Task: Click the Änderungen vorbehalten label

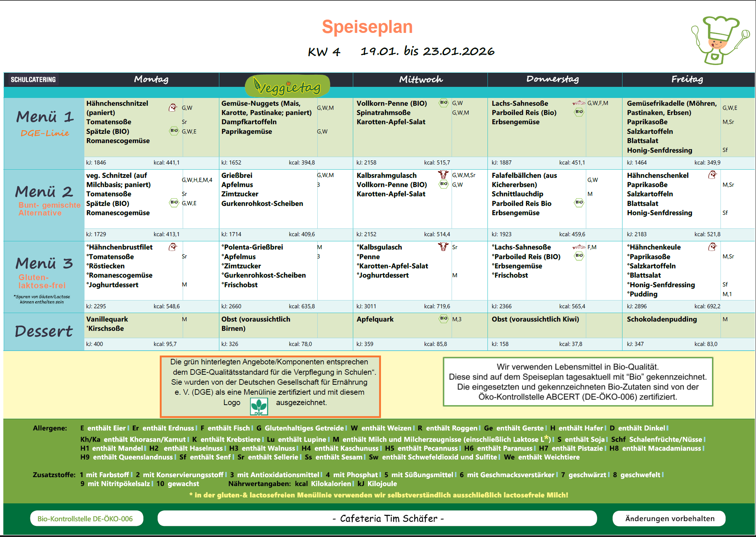Action: [x=669, y=519]
